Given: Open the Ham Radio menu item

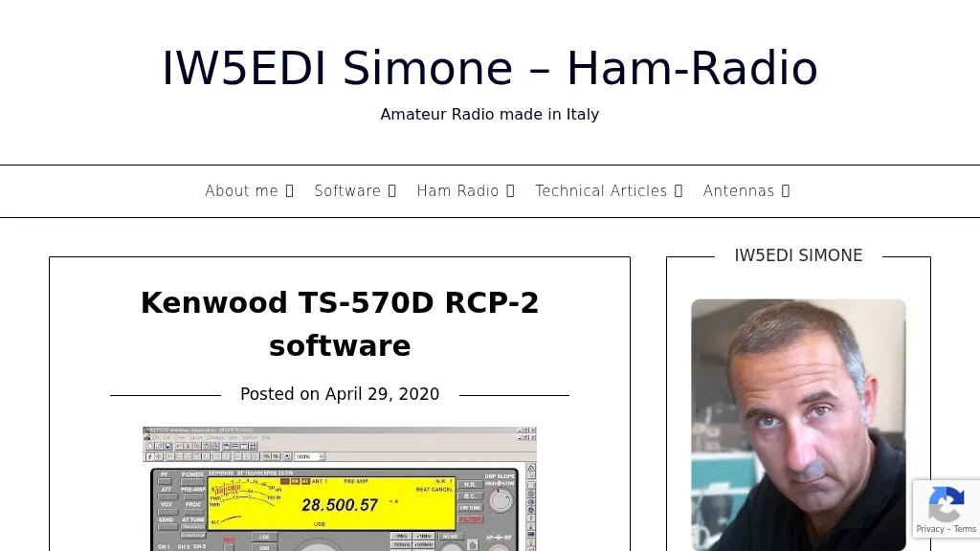Looking at the screenshot, I should (x=457, y=190).
